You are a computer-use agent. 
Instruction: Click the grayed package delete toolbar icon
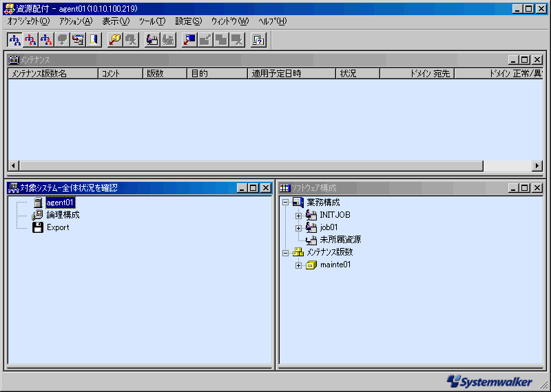(131, 40)
